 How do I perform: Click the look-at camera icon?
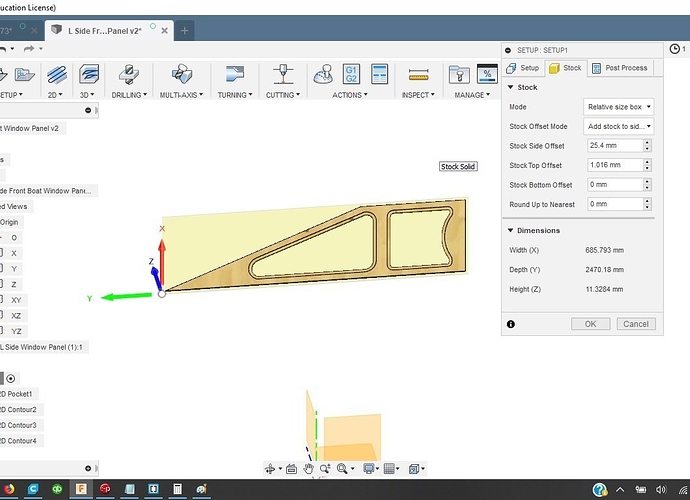click(291, 469)
